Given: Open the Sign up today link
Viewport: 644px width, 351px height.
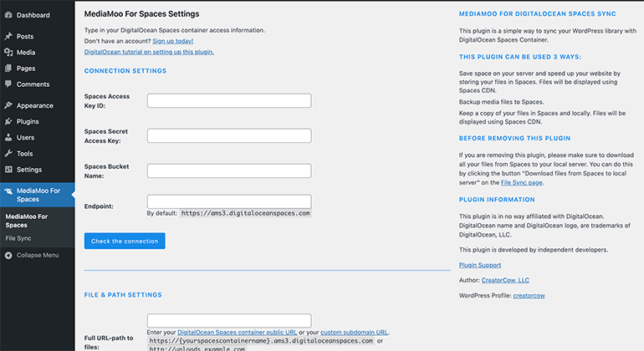Looking at the screenshot, I should pyautogui.click(x=172, y=41).
